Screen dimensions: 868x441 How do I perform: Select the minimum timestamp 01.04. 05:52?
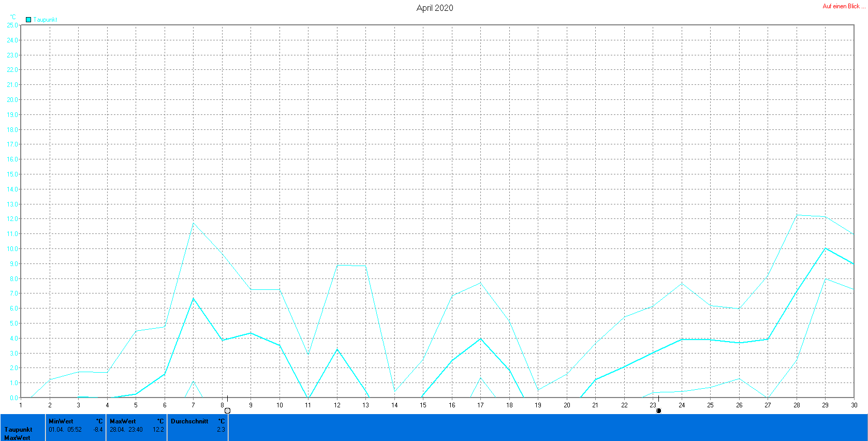[x=65, y=430]
